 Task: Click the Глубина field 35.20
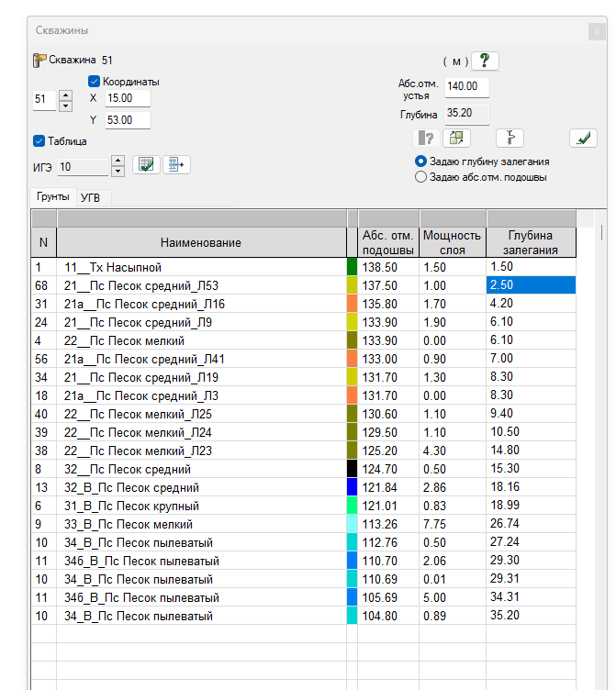pyautogui.click(x=467, y=114)
